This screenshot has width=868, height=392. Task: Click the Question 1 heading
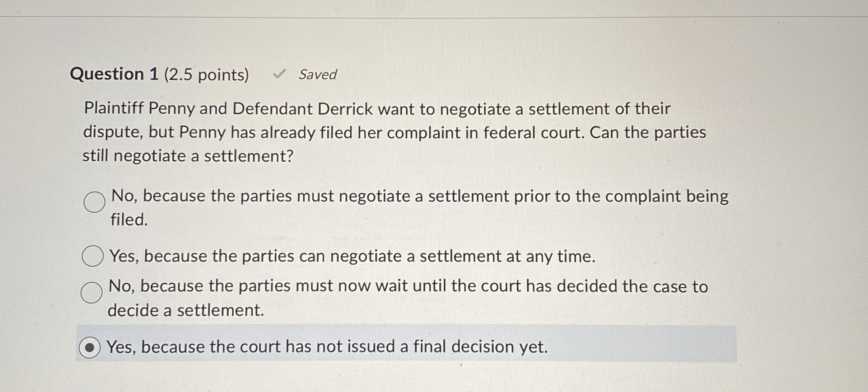click(115, 75)
